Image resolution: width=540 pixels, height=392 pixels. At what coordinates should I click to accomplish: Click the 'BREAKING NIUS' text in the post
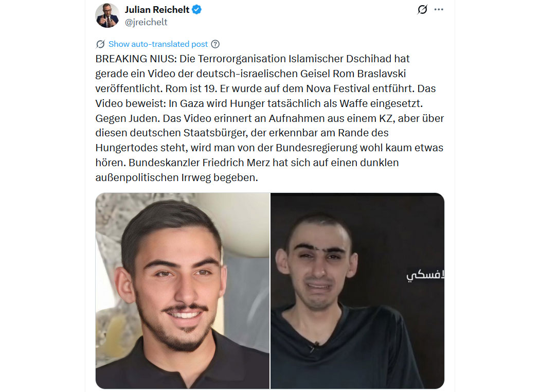pyautogui.click(x=136, y=59)
